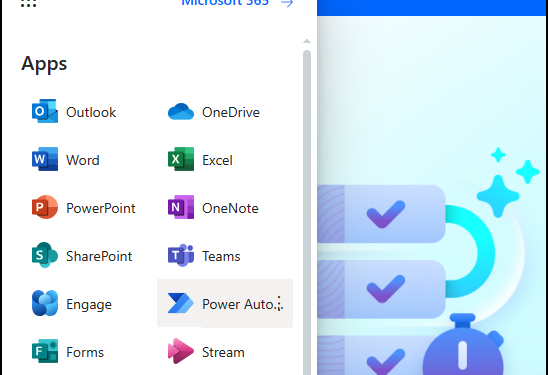
Task: Click the Apps heading
Action: click(x=44, y=64)
